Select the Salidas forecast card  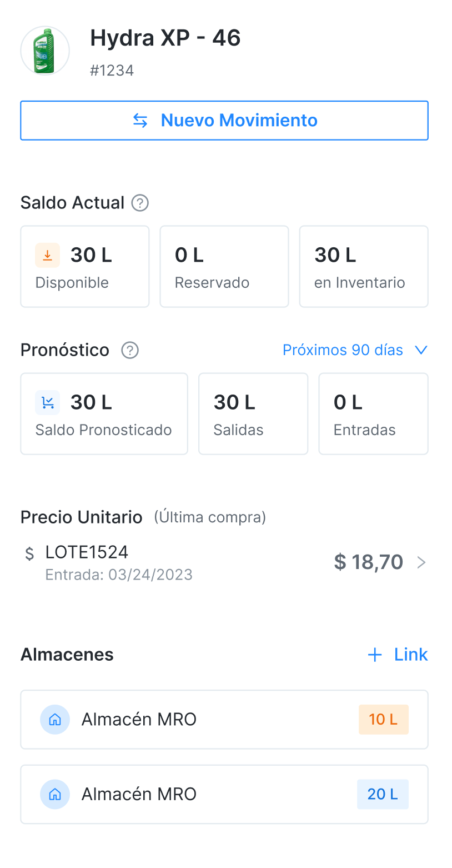(253, 413)
